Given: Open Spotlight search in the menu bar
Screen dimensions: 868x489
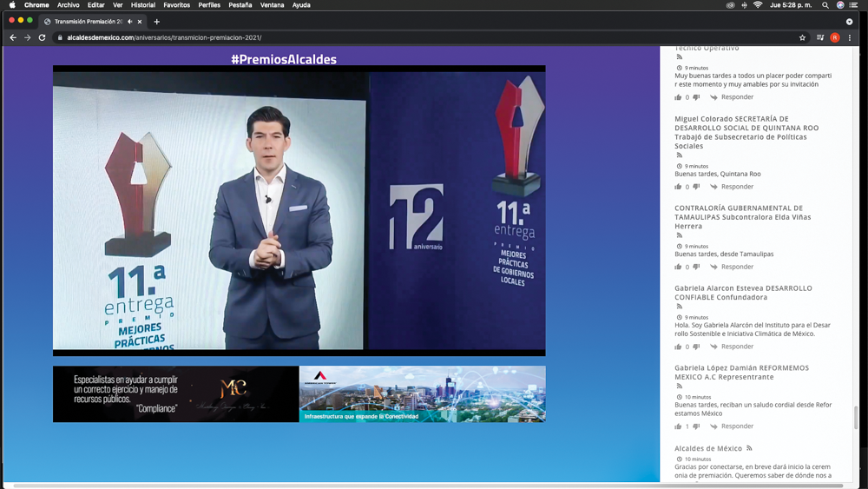Looking at the screenshot, I should click(x=825, y=5).
